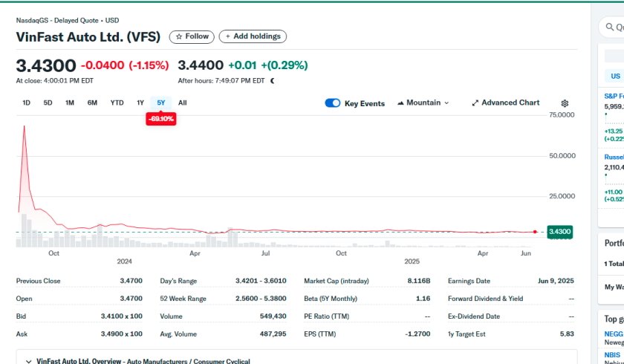Click the Forward Dividend & Yield label

486,299
